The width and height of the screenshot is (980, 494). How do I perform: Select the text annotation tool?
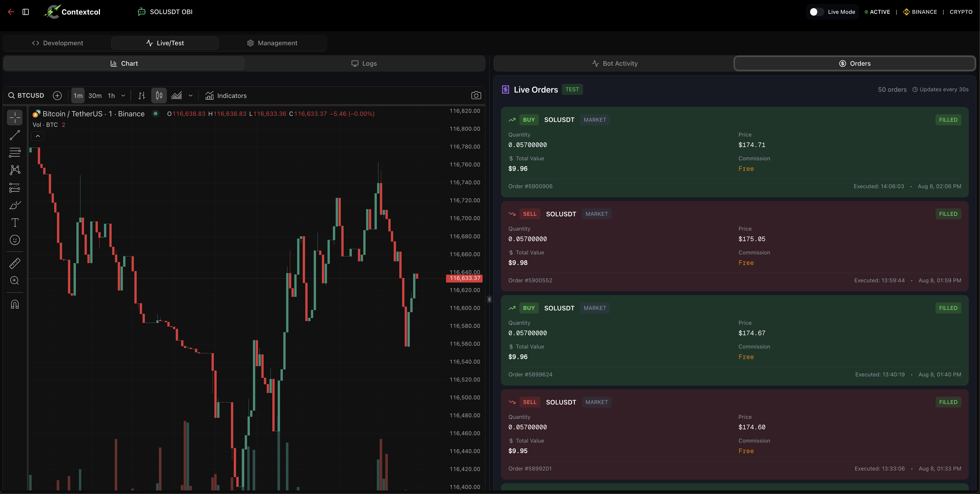[x=15, y=222]
